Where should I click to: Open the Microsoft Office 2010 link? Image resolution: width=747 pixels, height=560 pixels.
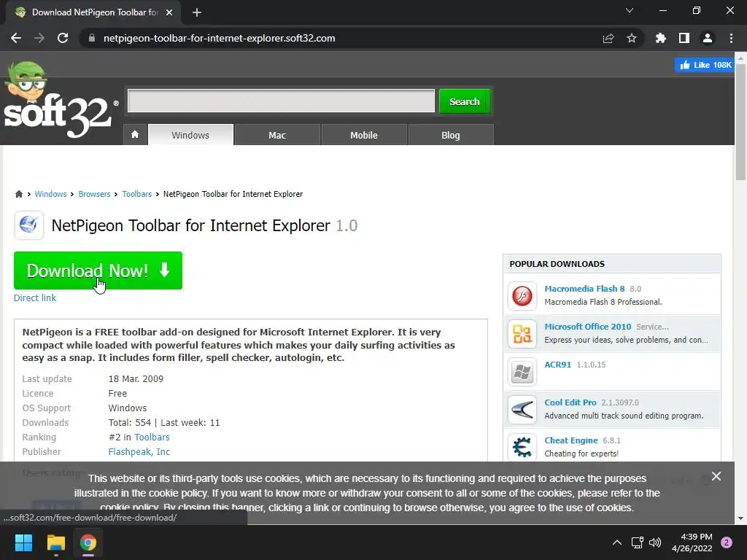click(588, 327)
